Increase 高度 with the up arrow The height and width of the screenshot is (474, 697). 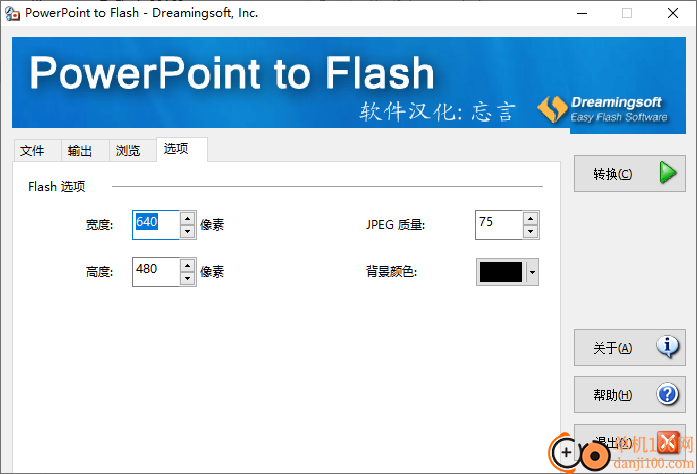pos(188,265)
